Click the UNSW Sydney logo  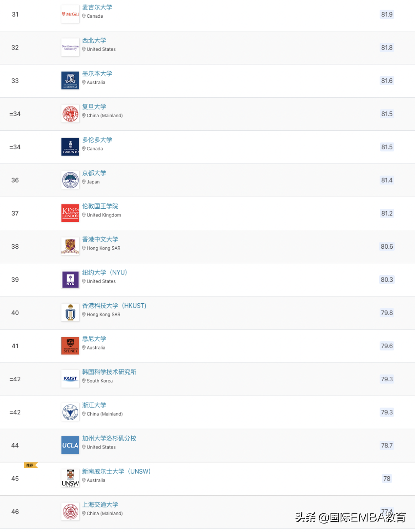pyautogui.click(x=70, y=479)
